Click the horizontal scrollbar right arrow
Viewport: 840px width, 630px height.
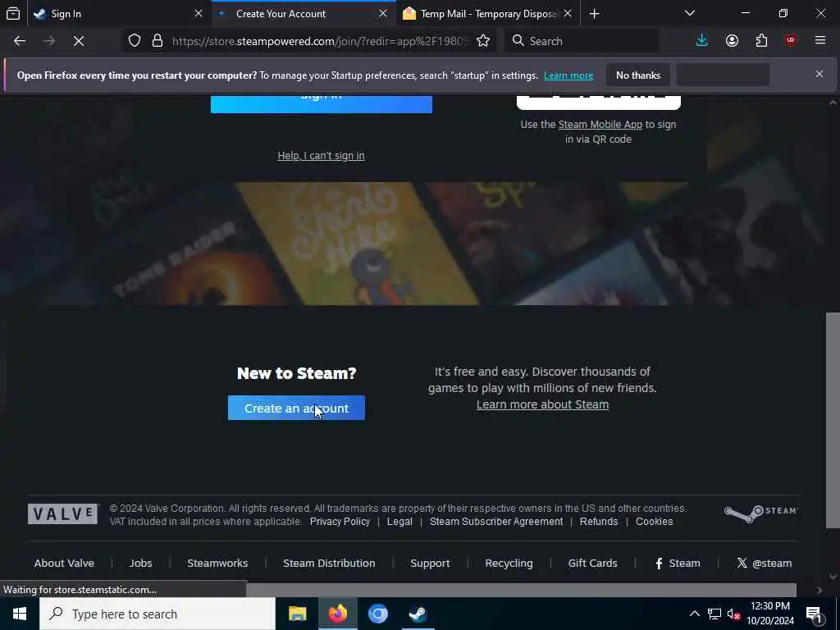click(x=819, y=590)
